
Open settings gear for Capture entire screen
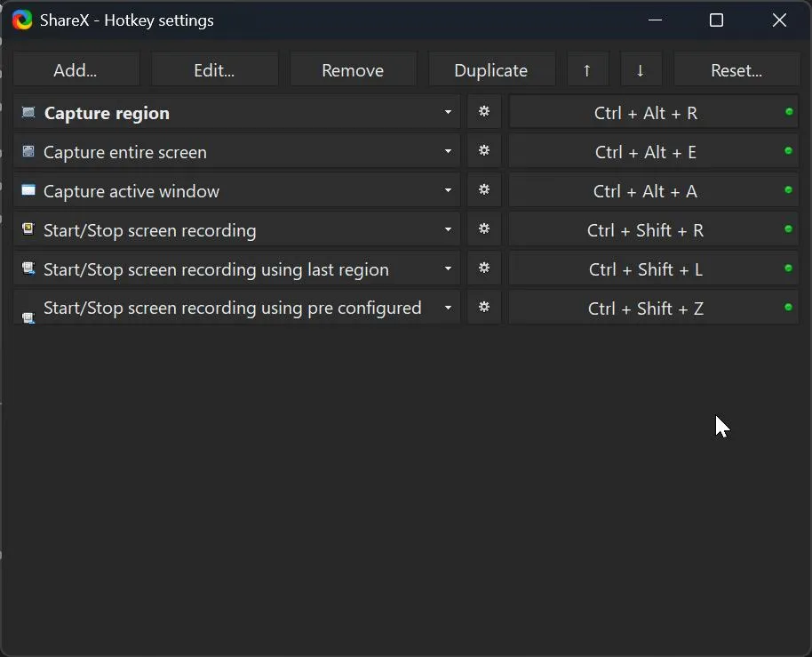click(x=484, y=151)
